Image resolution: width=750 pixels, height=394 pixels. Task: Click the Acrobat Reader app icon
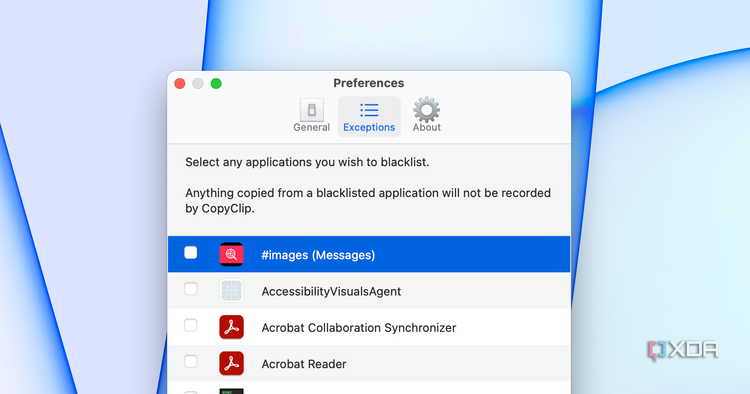click(232, 363)
